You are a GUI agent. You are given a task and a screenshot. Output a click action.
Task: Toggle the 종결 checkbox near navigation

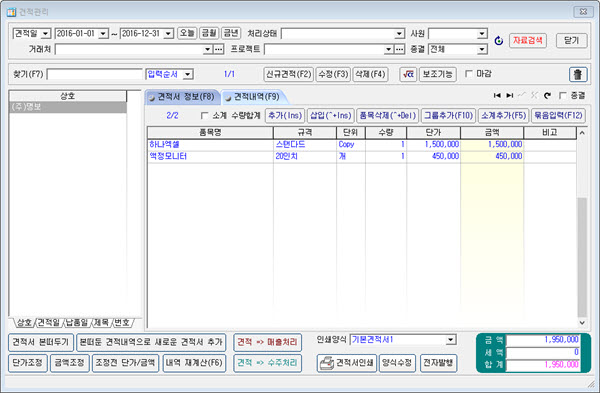tap(562, 95)
